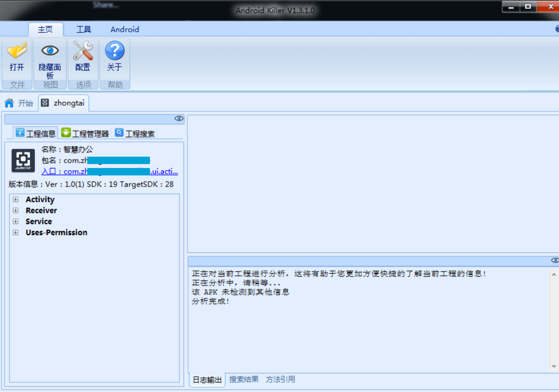Switch to the 日志输出 tab
Screen dimensions: 559x392
[x=207, y=380]
